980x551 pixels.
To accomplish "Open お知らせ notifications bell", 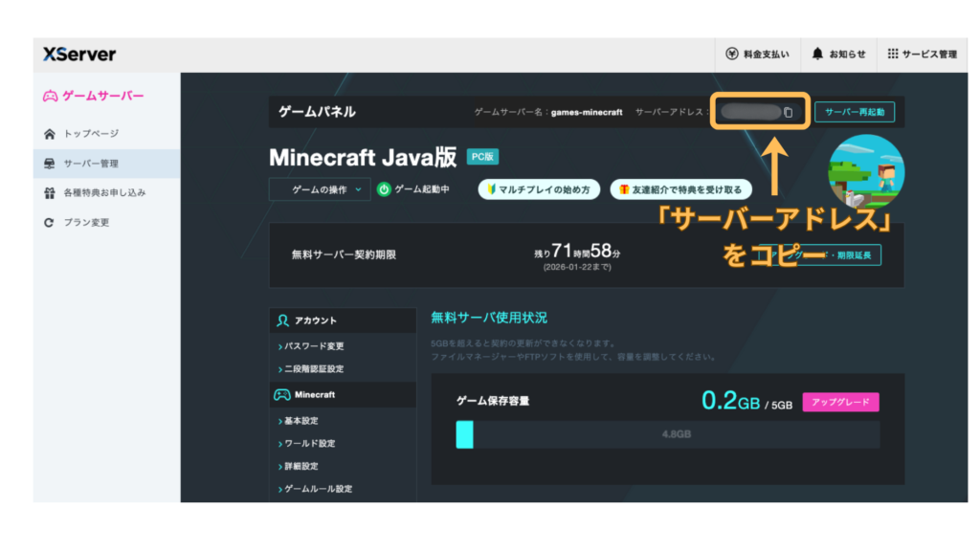I will click(838, 55).
